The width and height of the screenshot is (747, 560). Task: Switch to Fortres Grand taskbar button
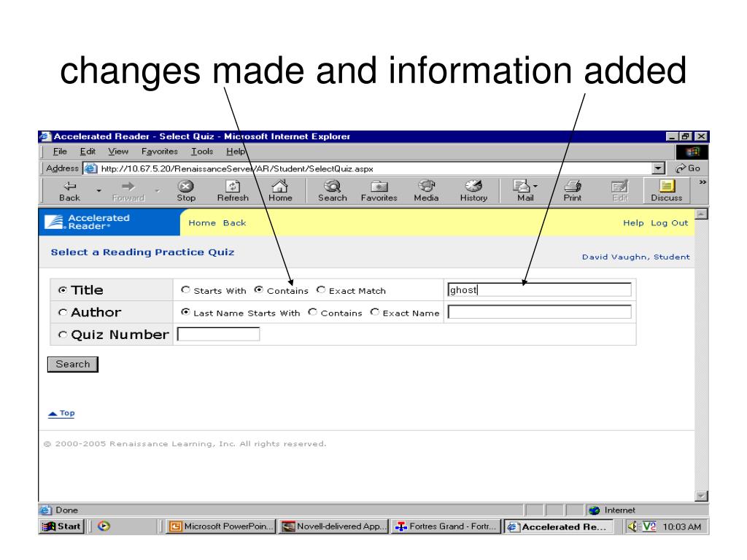coord(446,526)
